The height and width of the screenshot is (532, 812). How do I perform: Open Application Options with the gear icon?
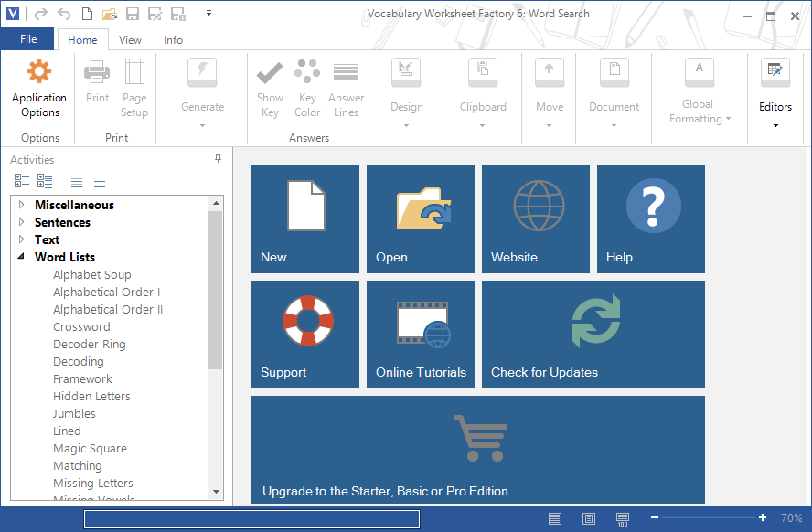coord(39,89)
